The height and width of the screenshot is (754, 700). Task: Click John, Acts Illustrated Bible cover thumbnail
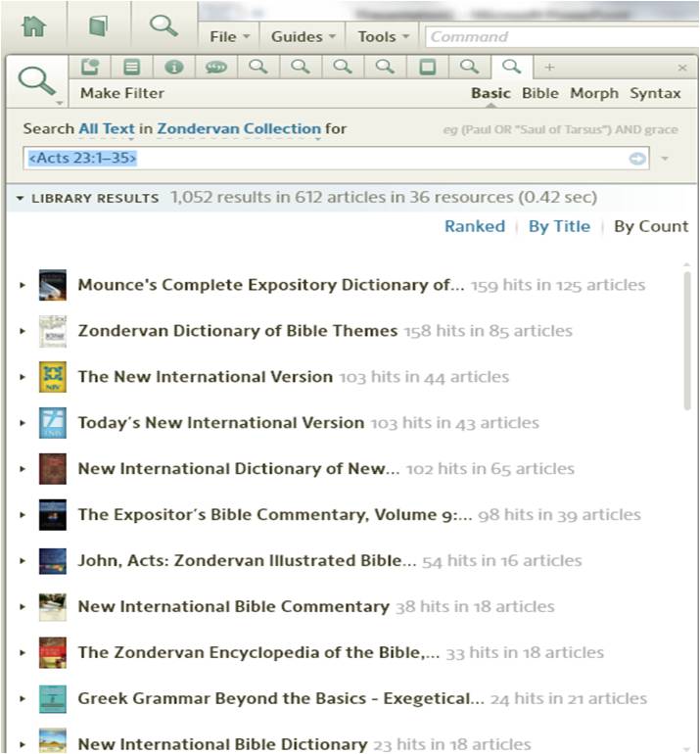(53, 561)
